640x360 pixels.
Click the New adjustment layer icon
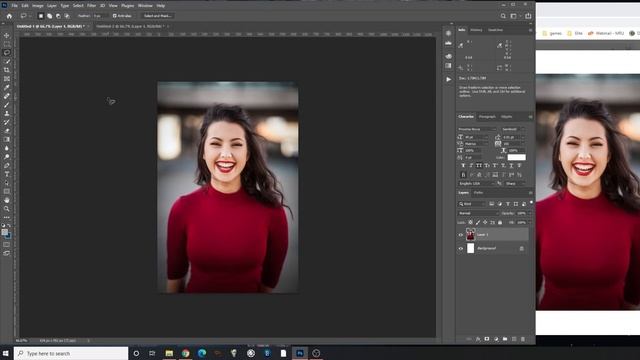tap(496, 339)
